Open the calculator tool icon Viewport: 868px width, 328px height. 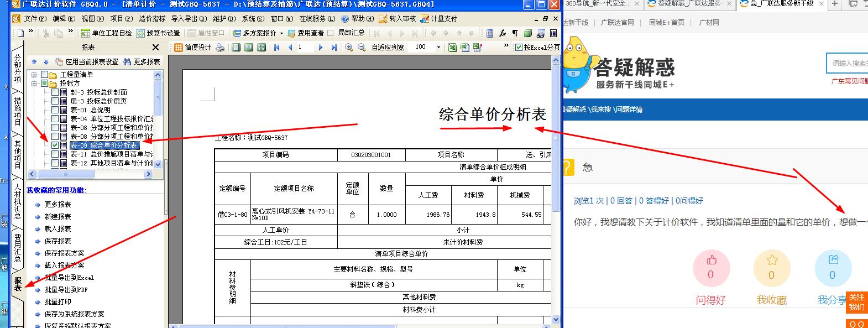coord(490,33)
